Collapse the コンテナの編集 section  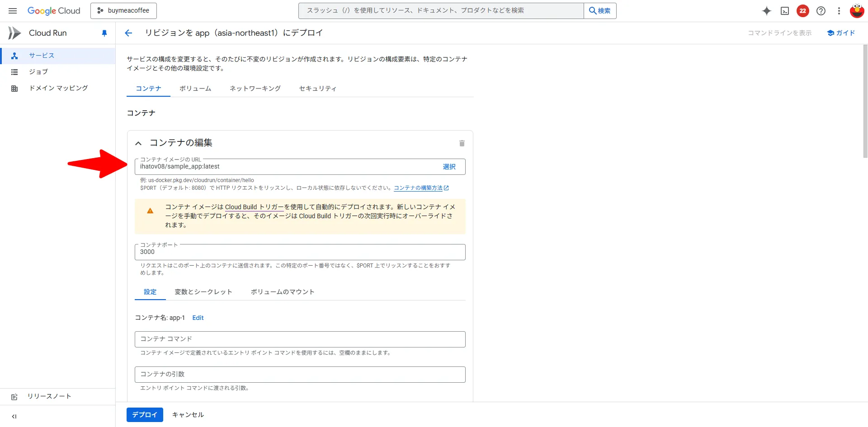click(x=138, y=143)
